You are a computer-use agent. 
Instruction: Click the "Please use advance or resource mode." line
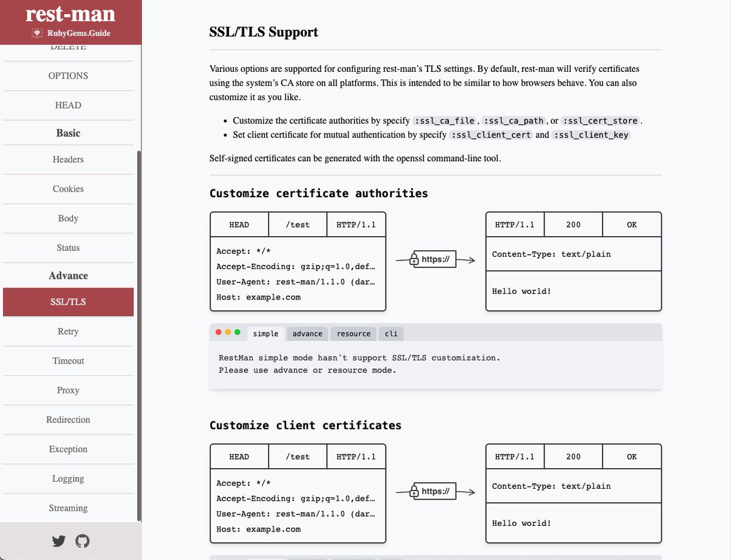[308, 370]
